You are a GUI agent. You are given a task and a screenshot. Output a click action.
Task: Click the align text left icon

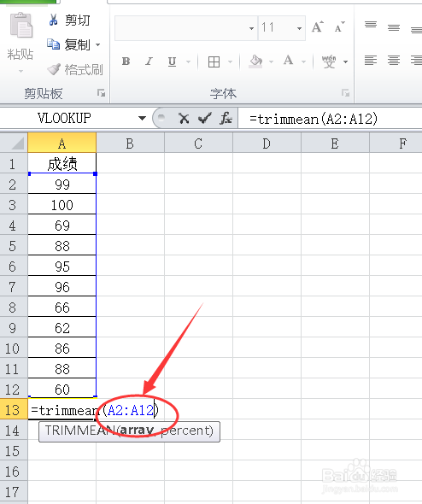(371, 61)
